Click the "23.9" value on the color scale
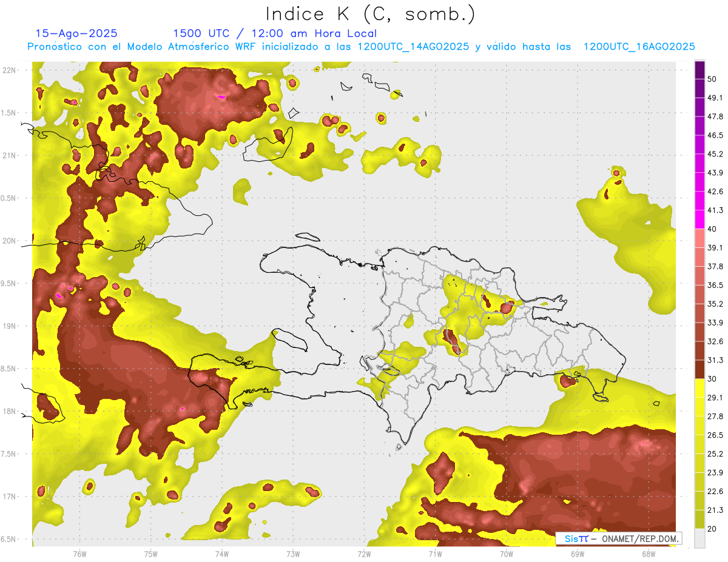 tap(715, 473)
